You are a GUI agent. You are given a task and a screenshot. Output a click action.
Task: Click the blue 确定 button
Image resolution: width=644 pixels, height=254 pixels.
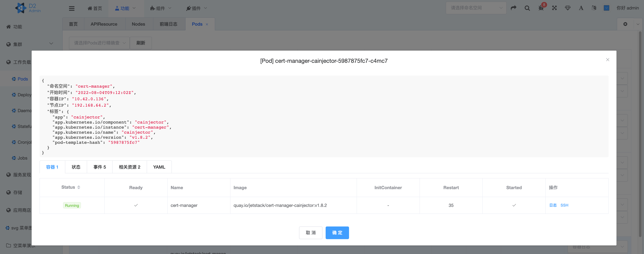click(337, 233)
